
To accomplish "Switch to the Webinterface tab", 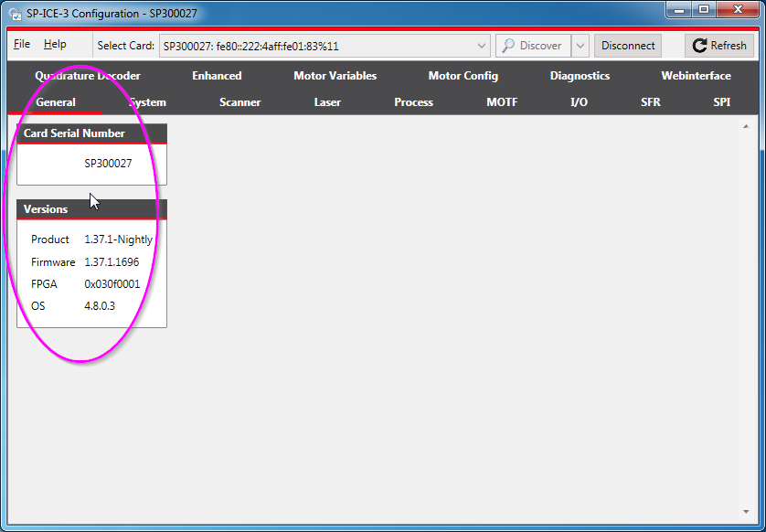I will point(696,76).
